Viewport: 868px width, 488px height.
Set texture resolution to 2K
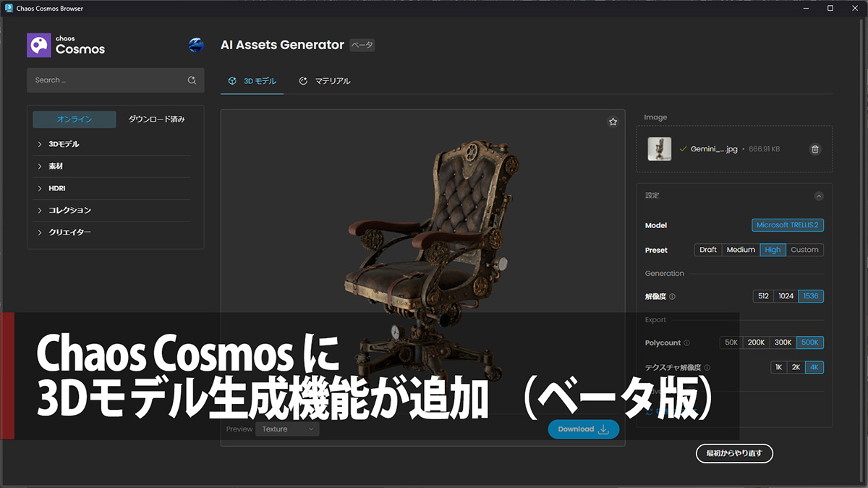[796, 367]
